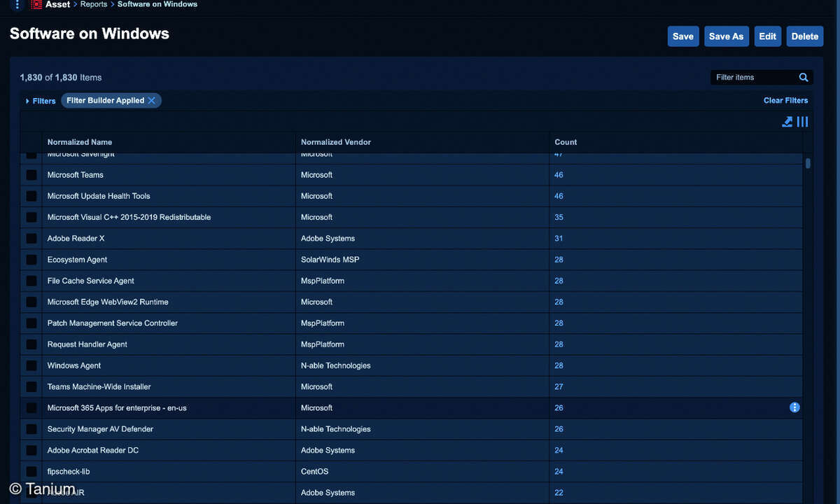Tick the Adobe Reader X checkbox

31,239
